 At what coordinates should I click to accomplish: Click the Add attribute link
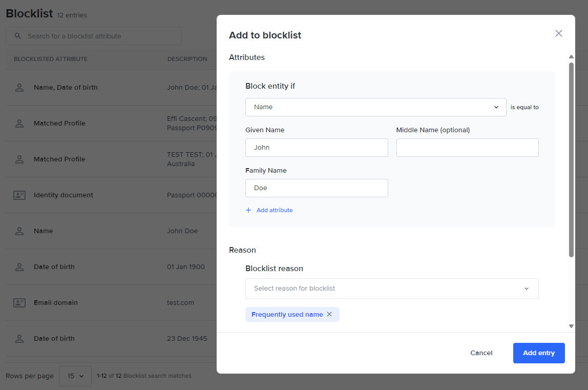click(275, 210)
